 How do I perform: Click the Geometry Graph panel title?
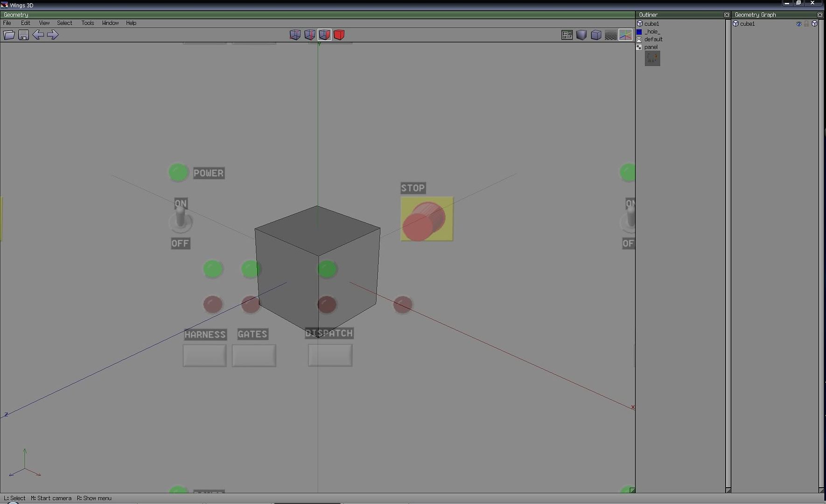[x=755, y=15]
